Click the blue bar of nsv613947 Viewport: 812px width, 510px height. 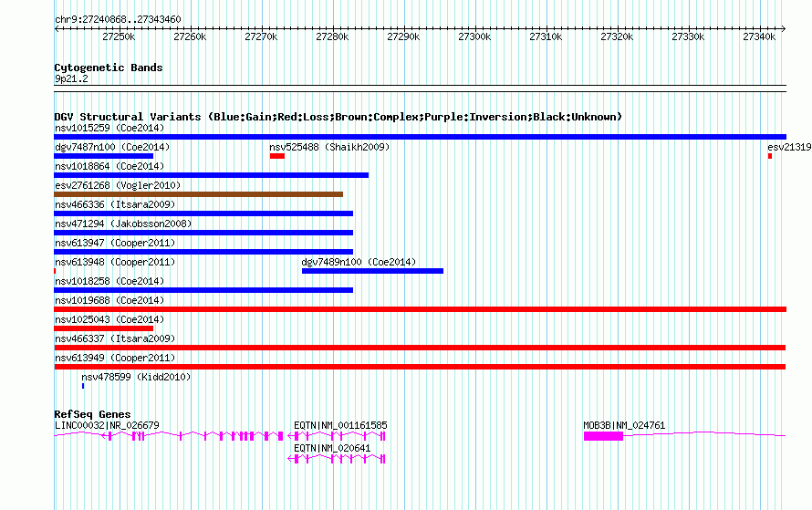[203, 252]
